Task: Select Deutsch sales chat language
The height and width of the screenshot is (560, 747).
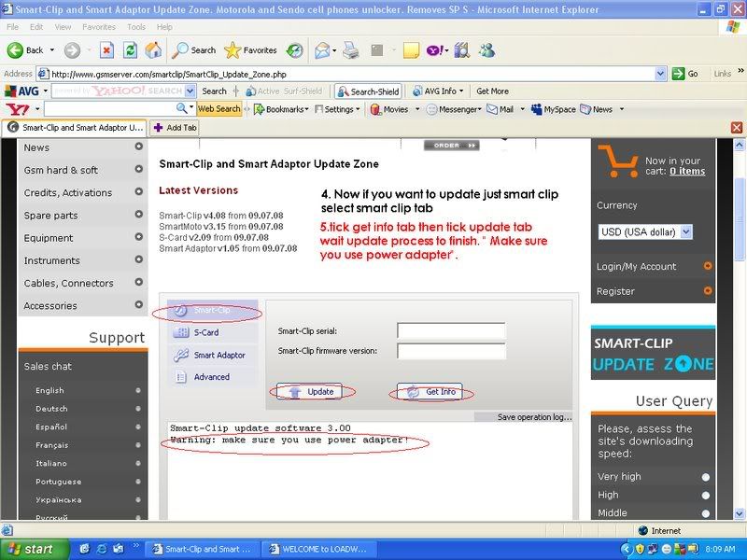Action: click(x=51, y=409)
